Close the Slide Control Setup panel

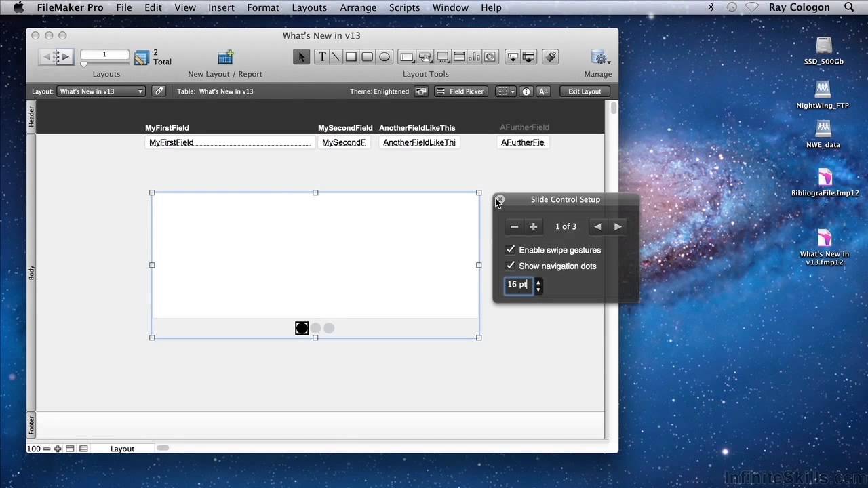click(500, 199)
